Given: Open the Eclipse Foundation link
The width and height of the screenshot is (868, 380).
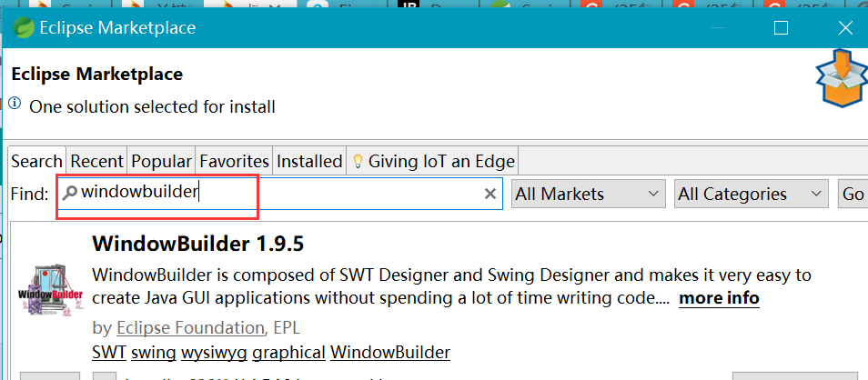Looking at the screenshot, I should click(x=190, y=328).
